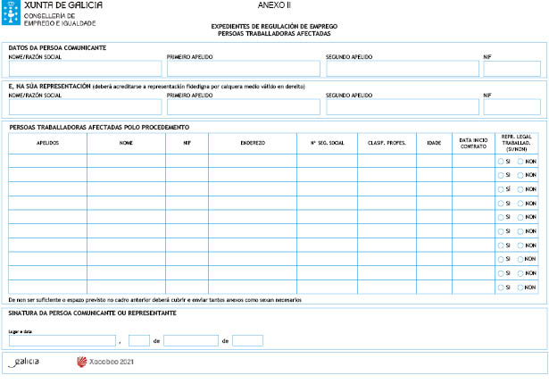Focus the NIF field under persoa comunicante
Screen dimensions: 549x392
coord(512,69)
